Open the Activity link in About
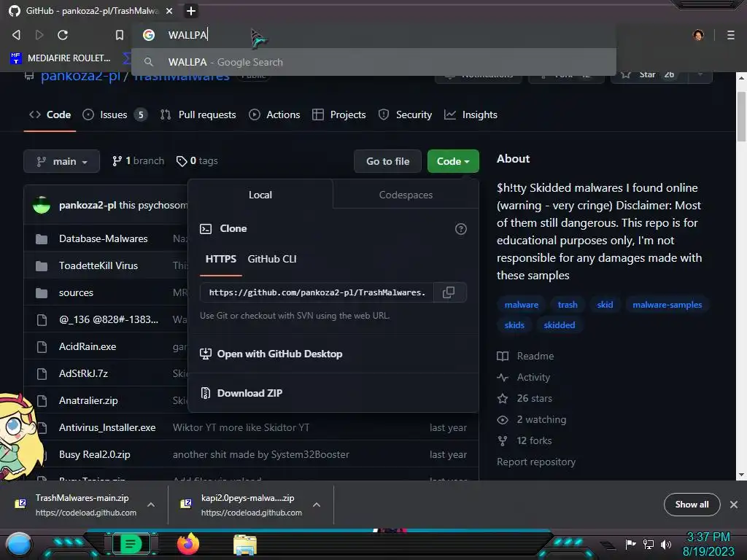Image resolution: width=747 pixels, height=560 pixels. tap(524, 377)
